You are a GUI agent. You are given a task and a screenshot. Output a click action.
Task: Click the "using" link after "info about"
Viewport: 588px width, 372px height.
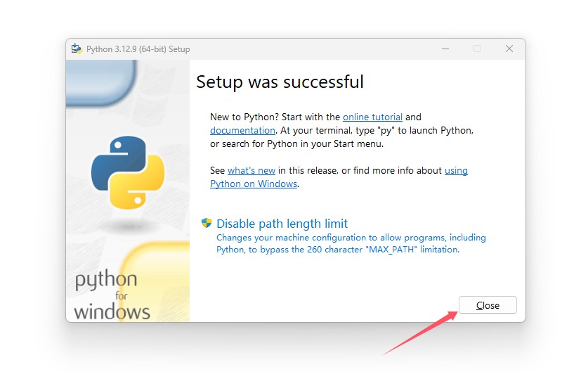pos(456,171)
